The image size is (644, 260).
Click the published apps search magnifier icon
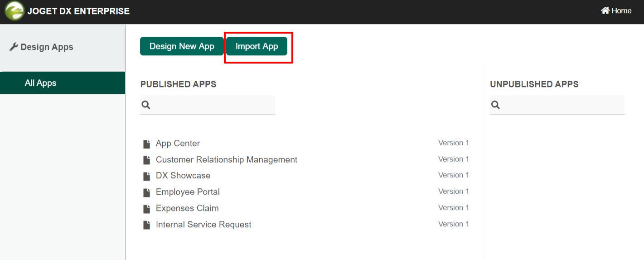pos(145,105)
